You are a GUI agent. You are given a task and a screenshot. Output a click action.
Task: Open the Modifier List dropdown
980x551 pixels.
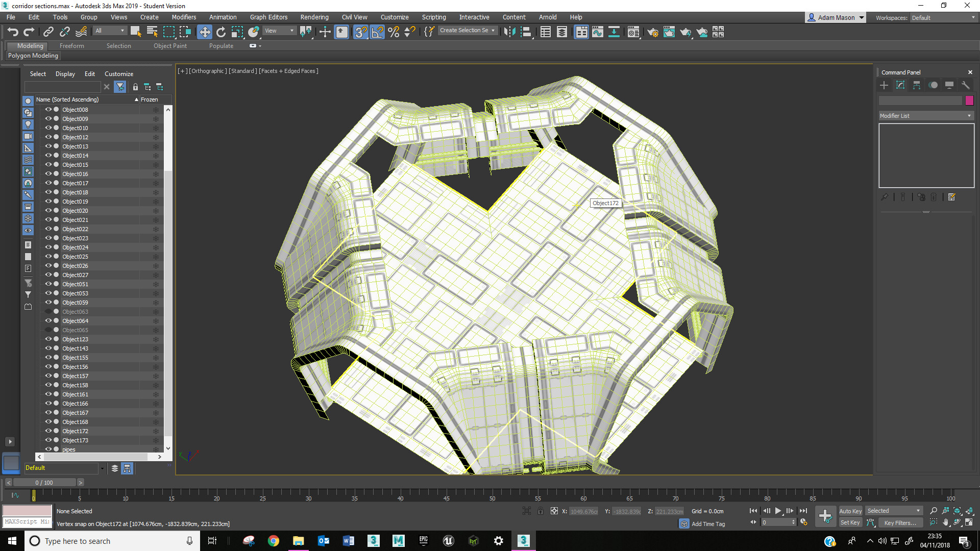pyautogui.click(x=926, y=116)
